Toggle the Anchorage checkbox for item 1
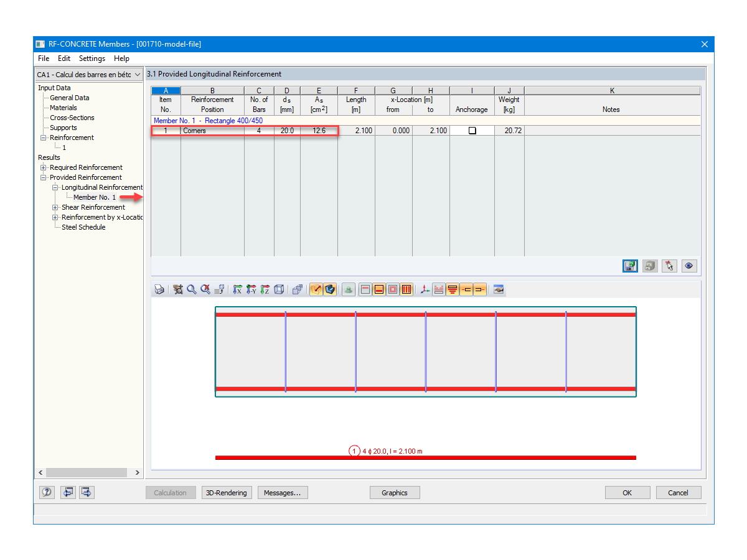This screenshot has height=560, width=747. pos(471,131)
